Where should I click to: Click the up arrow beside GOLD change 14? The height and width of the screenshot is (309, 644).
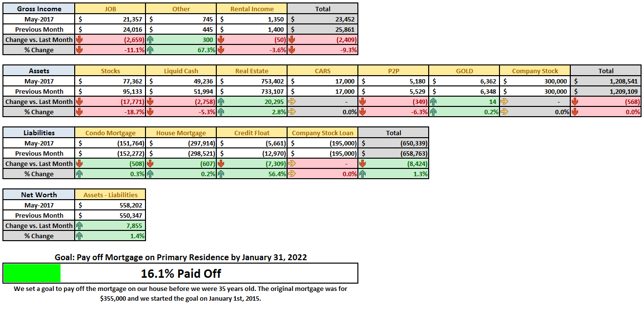click(x=434, y=102)
